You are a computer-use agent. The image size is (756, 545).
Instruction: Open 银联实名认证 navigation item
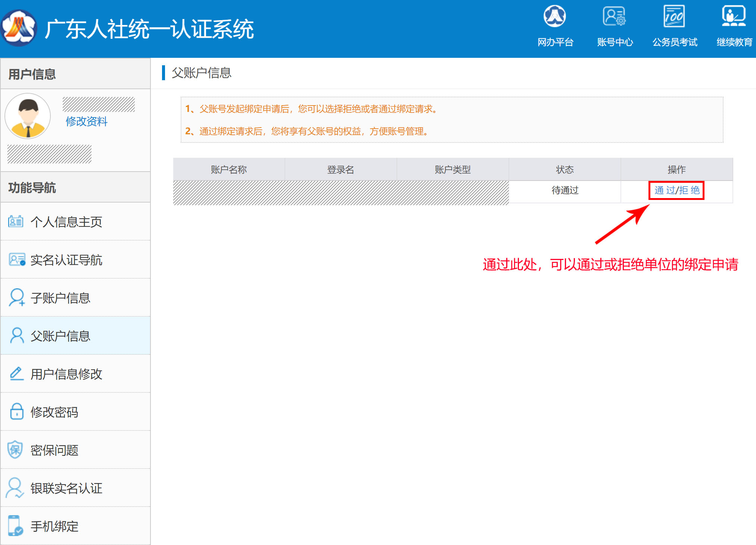66,488
